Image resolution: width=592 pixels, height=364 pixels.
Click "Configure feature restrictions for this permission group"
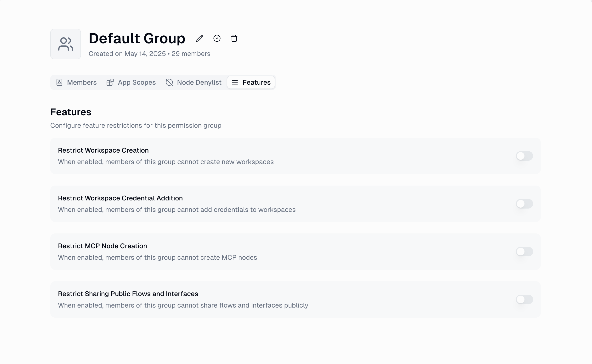tap(136, 125)
